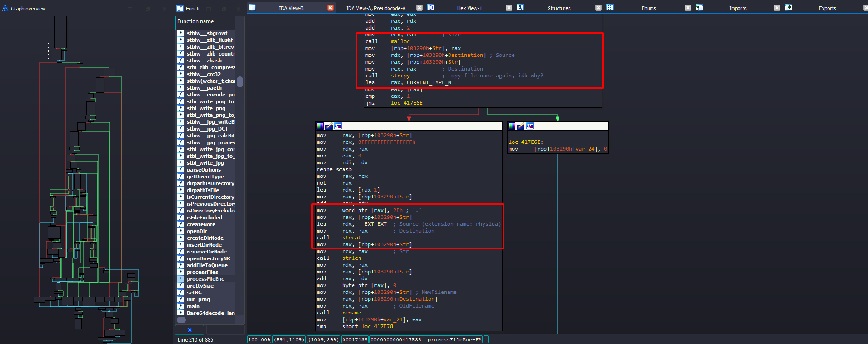
Task: Open the Imports tab
Action: coord(738,8)
